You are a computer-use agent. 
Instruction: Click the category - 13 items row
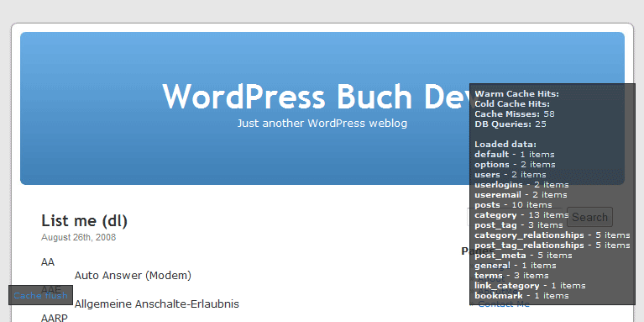[521, 215]
